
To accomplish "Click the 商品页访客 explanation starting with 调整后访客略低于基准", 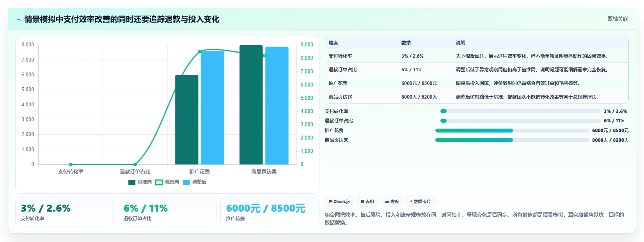I will (x=527, y=97).
